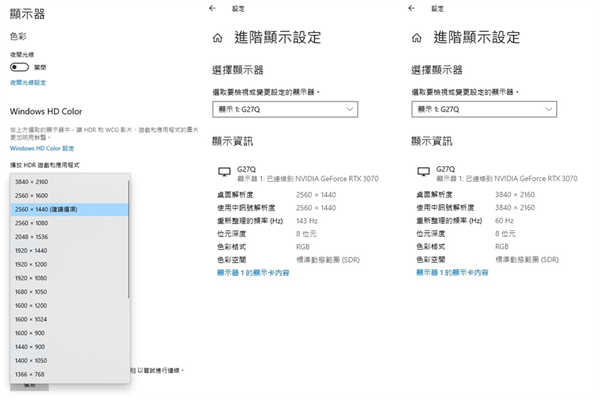Pick 1600 × 900 from the resolution list

tap(70, 333)
